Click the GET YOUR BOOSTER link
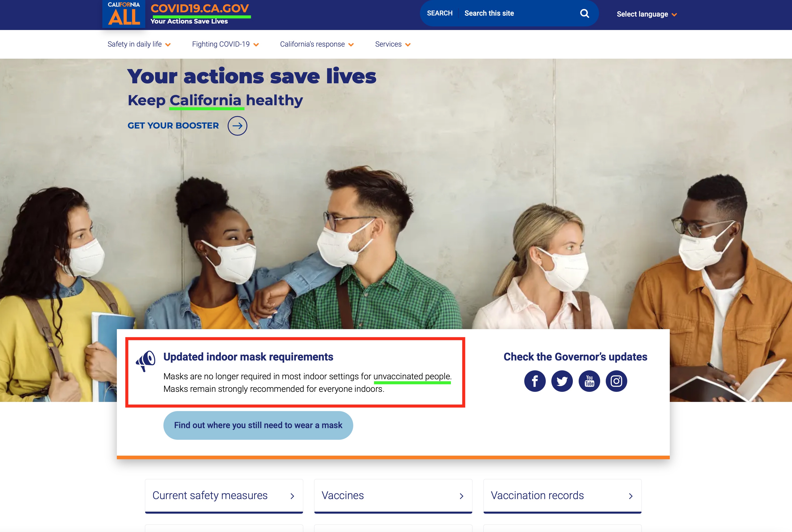Viewport: 792px width, 532px height. (173, 126)
